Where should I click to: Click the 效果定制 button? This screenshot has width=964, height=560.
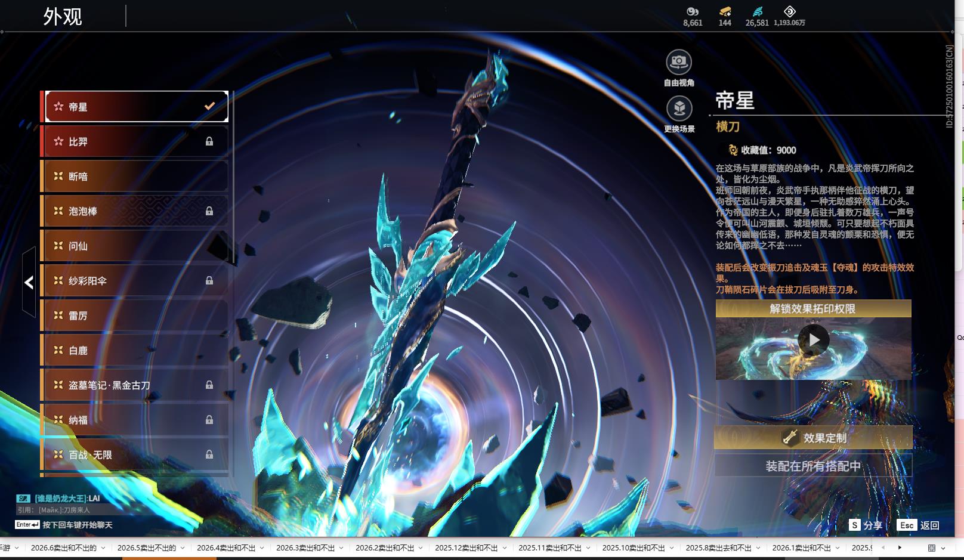813,438
